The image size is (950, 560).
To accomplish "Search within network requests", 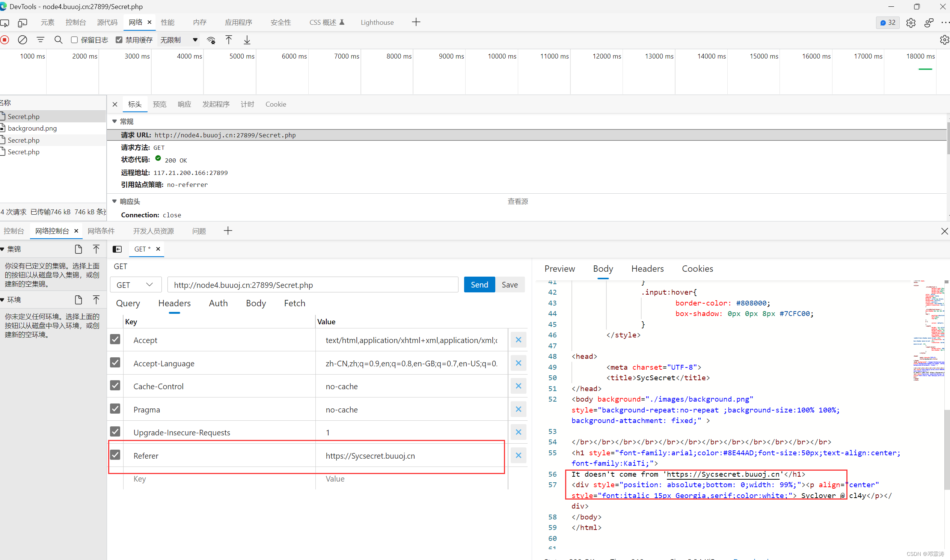I will tap(59, 40).
